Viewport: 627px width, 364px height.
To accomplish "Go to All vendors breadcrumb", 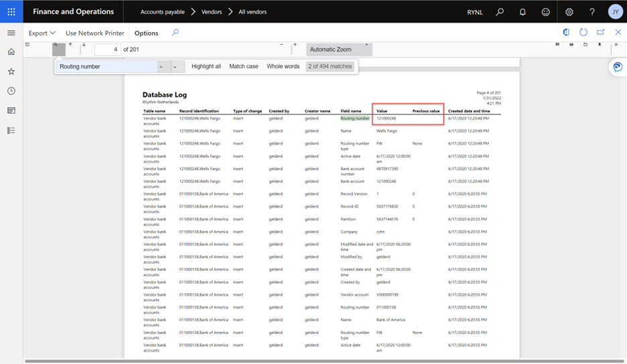I will (253, 12).
